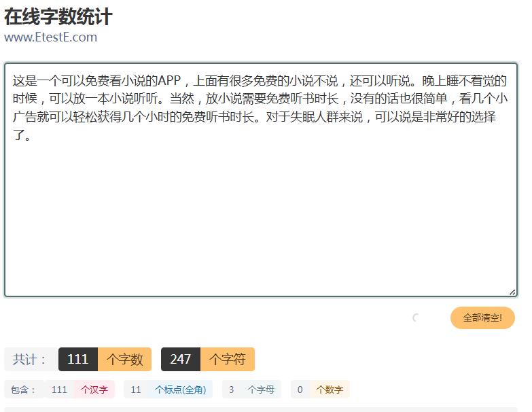Click the 个字数 orange label
The width and height of the screenshot is (532, 412).
click(x=124, y=359)
